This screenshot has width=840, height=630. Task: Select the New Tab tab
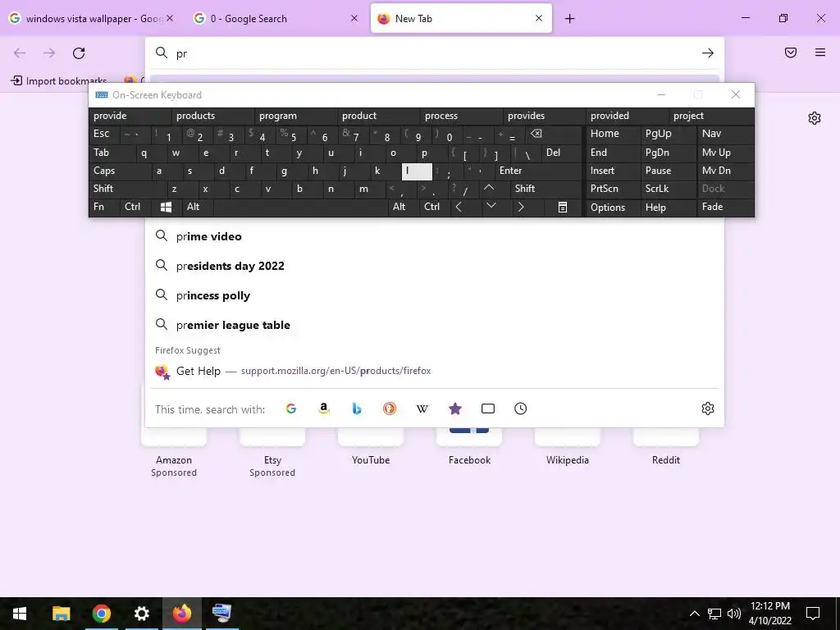461,19
